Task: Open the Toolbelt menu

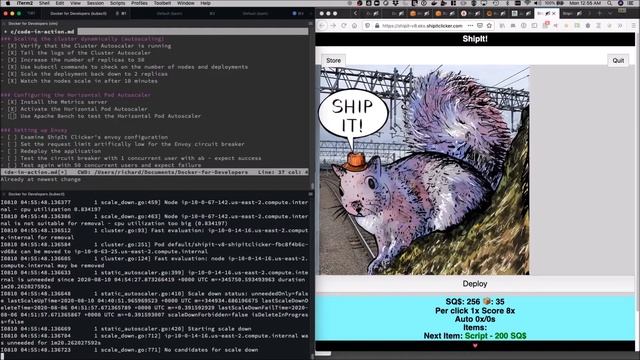Action: [162, 3]
